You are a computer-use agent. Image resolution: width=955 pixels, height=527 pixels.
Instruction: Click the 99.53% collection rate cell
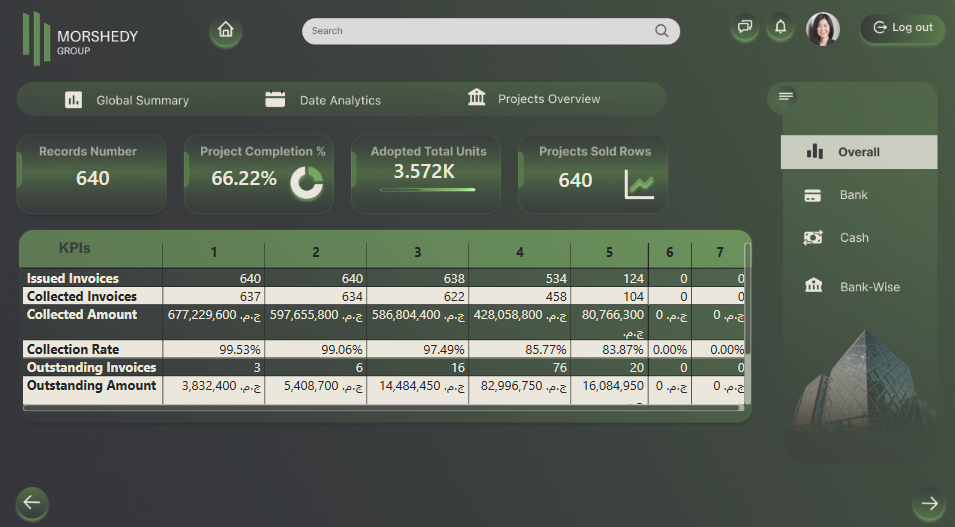click(214, 350)
